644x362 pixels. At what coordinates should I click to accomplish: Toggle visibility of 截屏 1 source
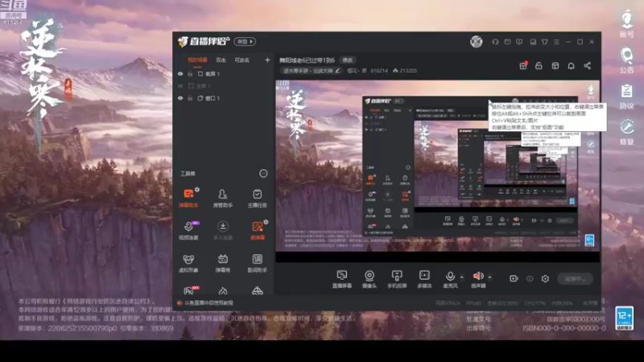pyautogui.click(x=180, y=74)
